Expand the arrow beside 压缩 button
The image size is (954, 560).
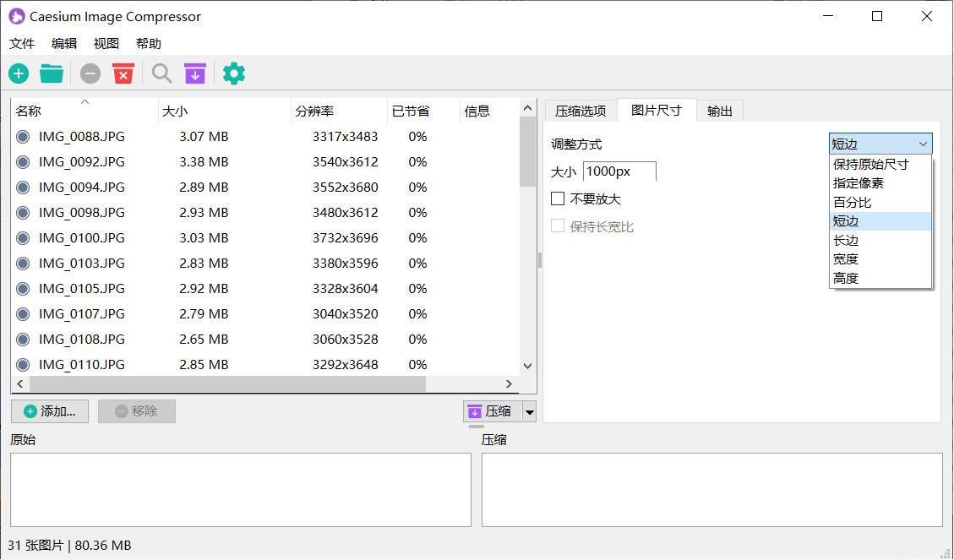(530, 412)
